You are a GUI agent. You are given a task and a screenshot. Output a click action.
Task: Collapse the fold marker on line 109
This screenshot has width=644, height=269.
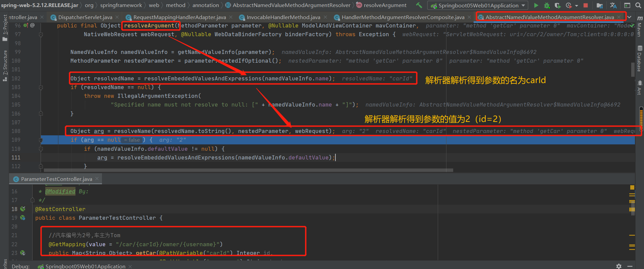point(41,140)
